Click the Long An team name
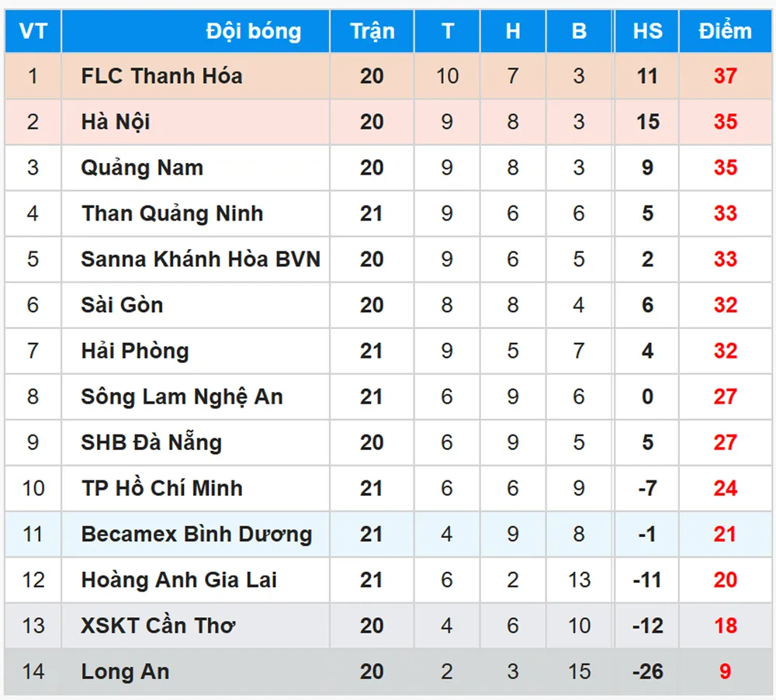This screenshot has height=700, width=776. [125, 671]
